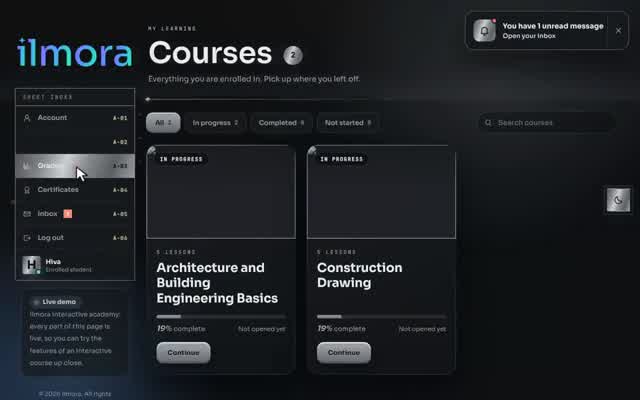Select the Not started filter tab
Image resolution: width=640 pixels, height=400 pixels.
tap(348, 122)
